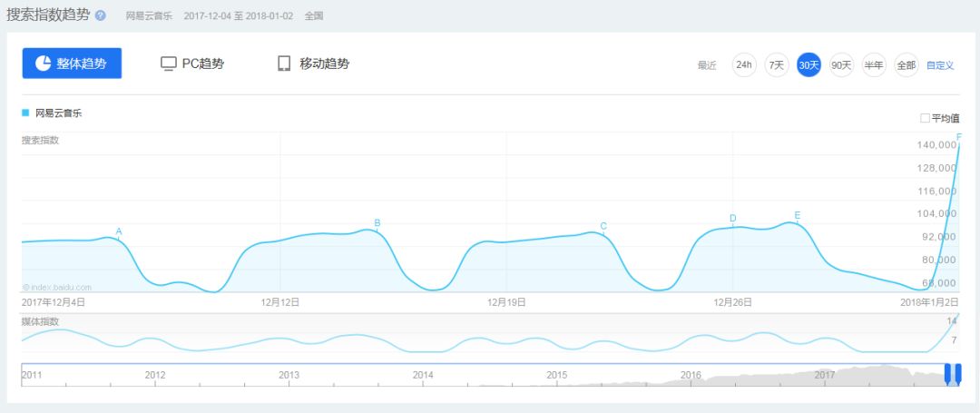This screenshot has width=980, height=413.
Task: Select the 30天 time range
Action: [808, 65]
